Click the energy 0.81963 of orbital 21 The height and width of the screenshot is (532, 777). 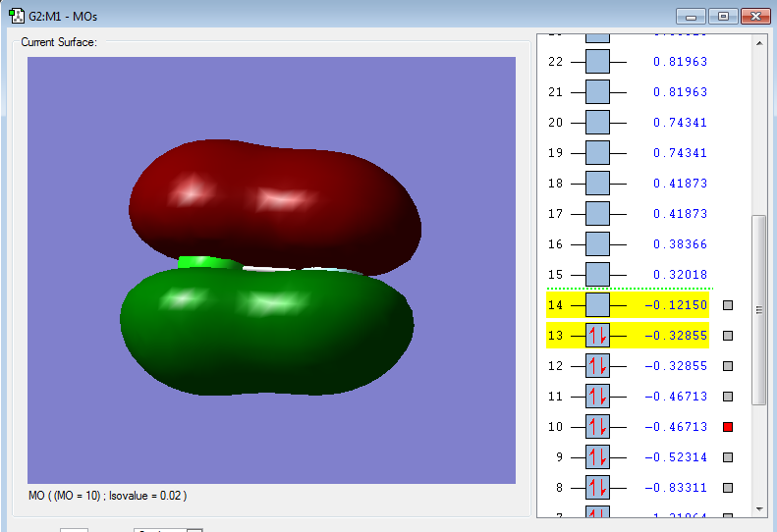click(680, 92)
